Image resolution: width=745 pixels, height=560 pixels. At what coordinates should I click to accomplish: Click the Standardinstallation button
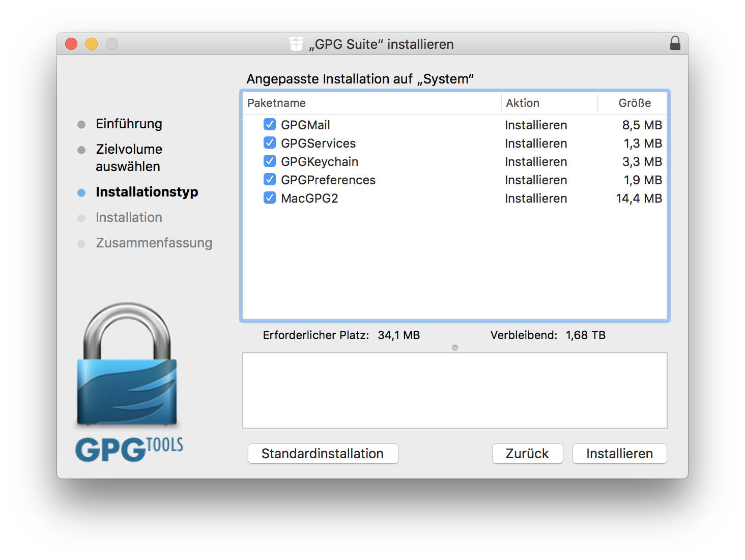[323, 454]
